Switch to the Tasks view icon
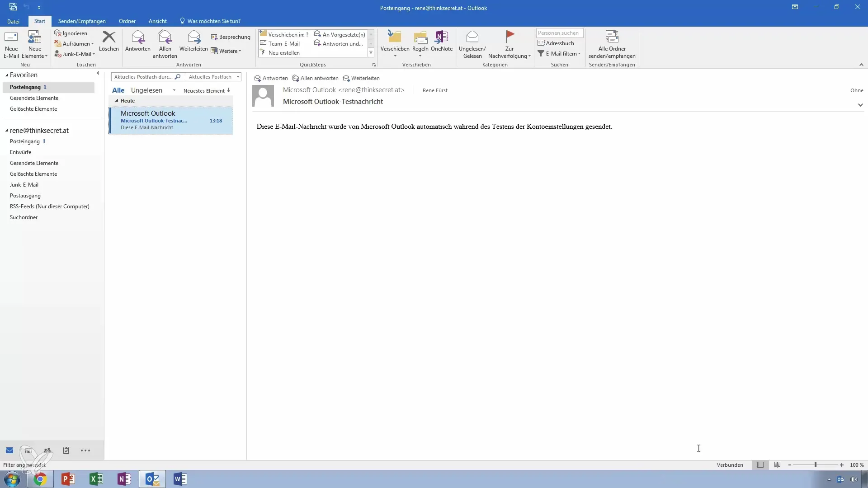Viewport: 868px width, 488px height. [66, 450]
